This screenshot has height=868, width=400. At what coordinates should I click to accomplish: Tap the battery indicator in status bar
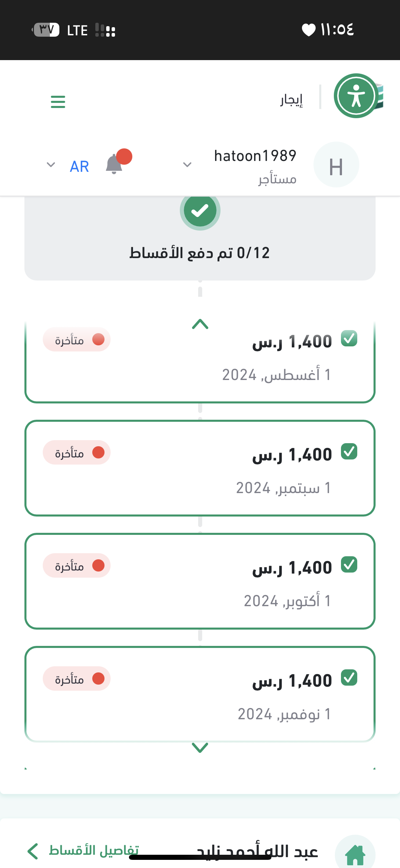pyautogui.click(x=46, y=30)
